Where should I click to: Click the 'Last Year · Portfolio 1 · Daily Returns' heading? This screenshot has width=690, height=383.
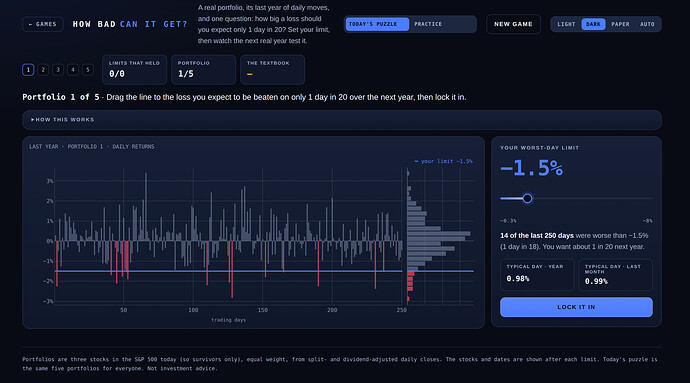tap(92, 147)
